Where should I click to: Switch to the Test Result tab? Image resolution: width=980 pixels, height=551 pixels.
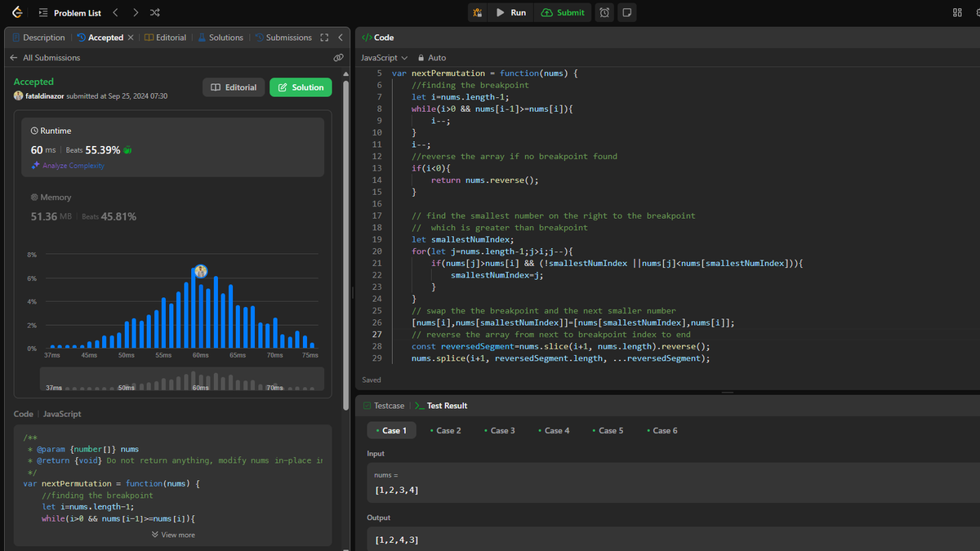tap(441, 406)
